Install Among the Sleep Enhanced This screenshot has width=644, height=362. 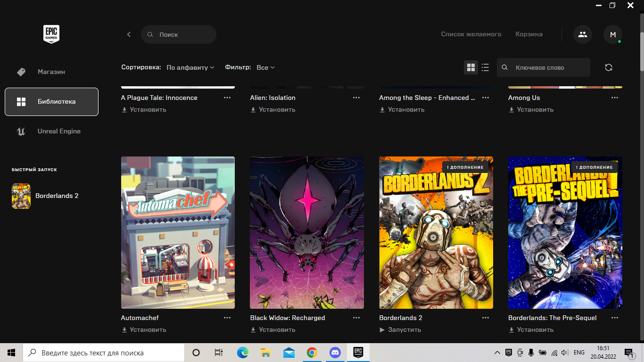point(402,109)
